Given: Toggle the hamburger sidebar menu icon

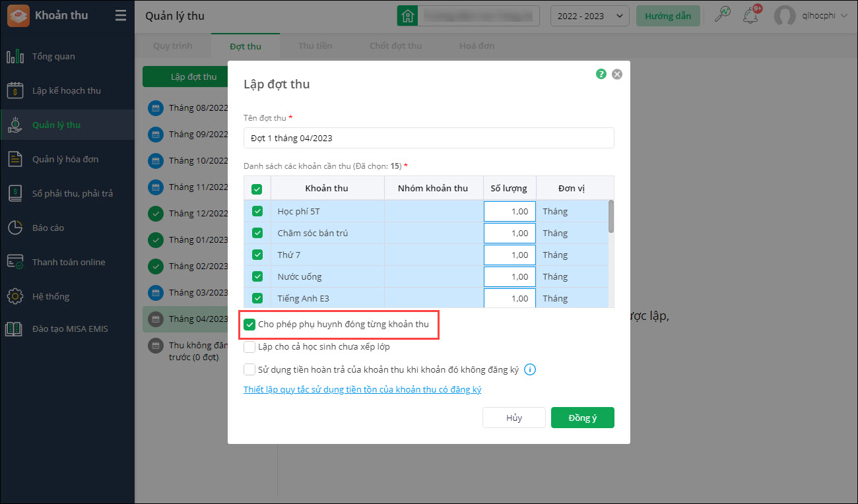Looking at the screenshot, I should [x=120, y=15].
